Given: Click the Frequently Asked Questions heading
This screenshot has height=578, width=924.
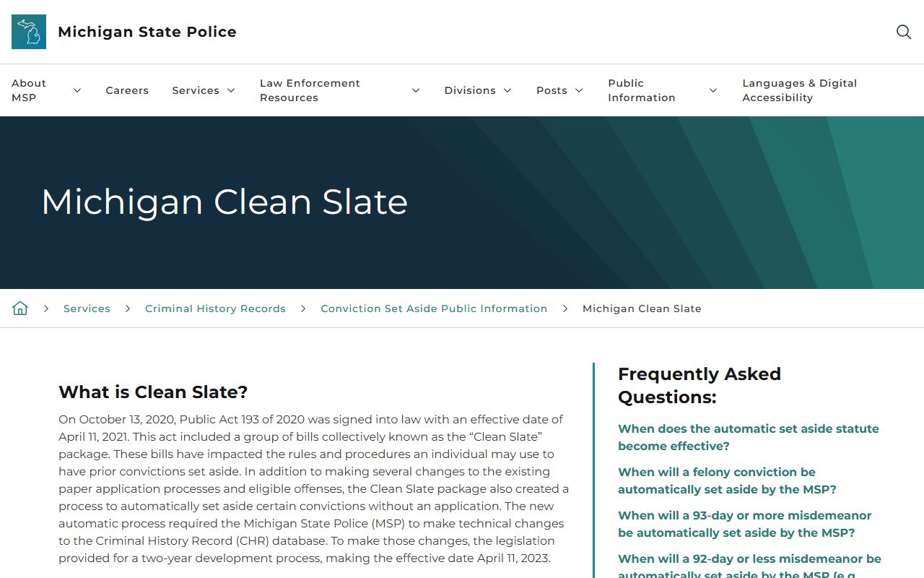Looking at the screenshot, I should coord(699,386).
